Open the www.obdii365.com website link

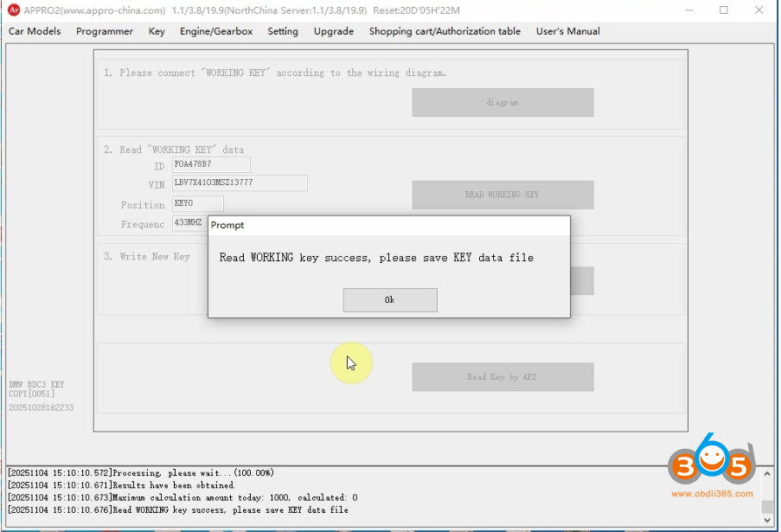tap(712, 495)
